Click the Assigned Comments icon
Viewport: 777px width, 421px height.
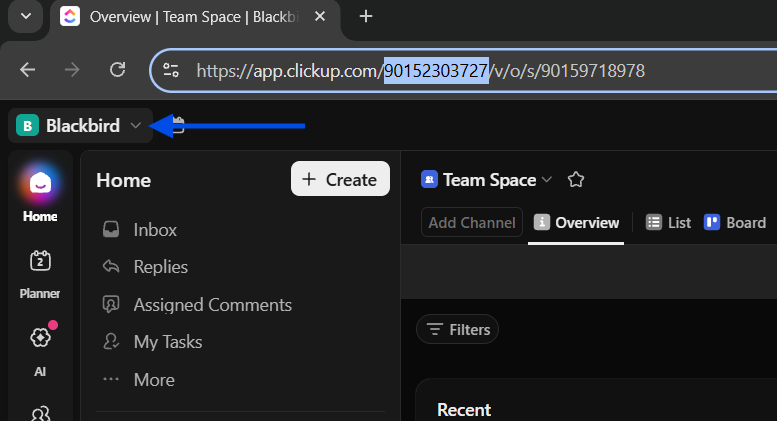(x=111, y=304)
